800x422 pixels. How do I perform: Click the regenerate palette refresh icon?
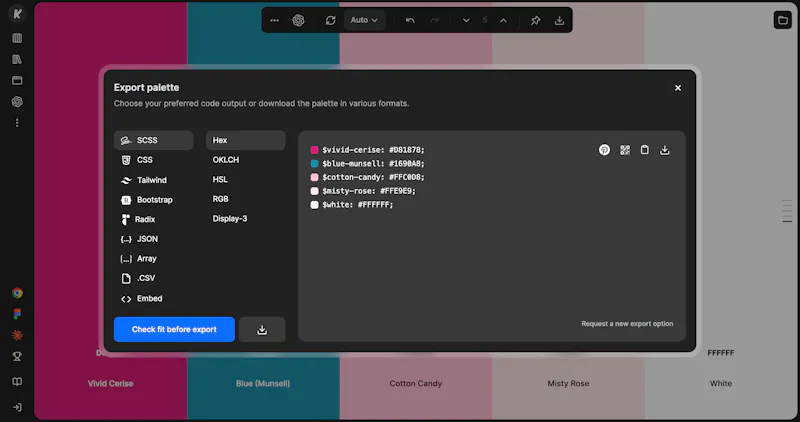[331, 20]
